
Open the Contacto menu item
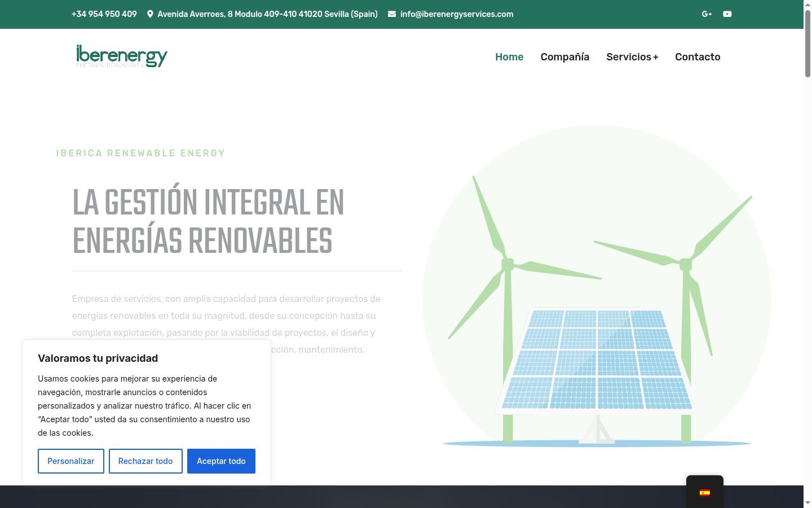[698, 57]
